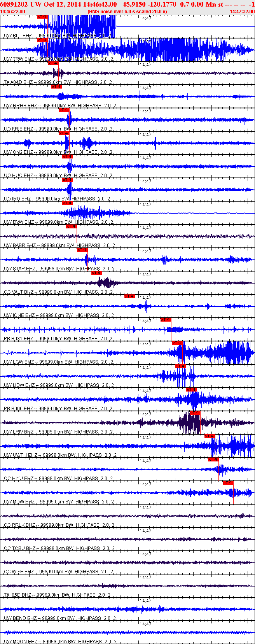Select the pick marker on the LCW trace
This screenshot has height=644, width=255.
click(177, 343)
